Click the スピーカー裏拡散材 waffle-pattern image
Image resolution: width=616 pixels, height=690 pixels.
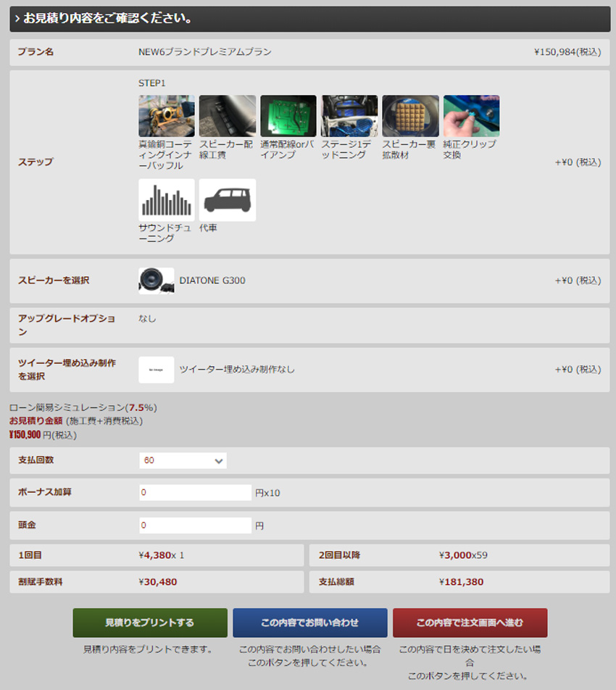tap(410, 116)
